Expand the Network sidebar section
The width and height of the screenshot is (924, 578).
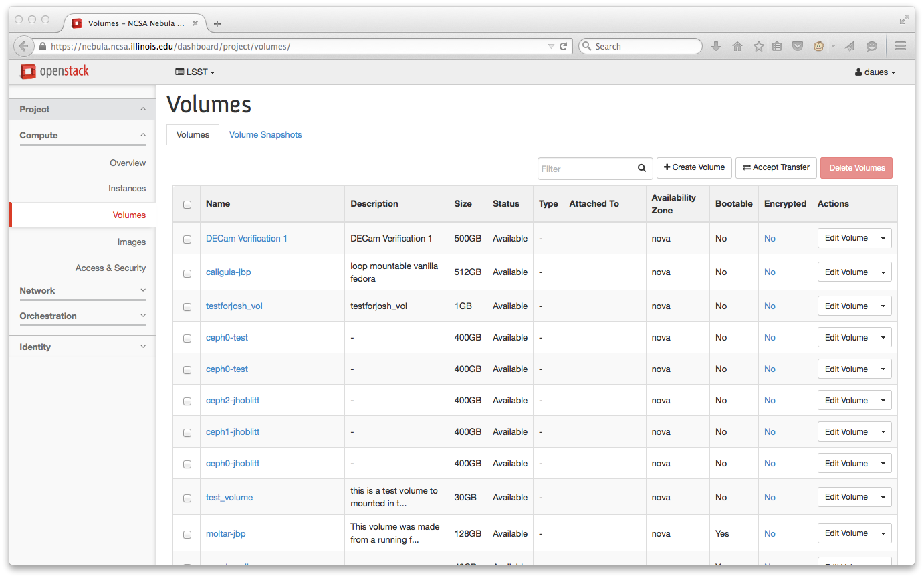(x=83, y=290)
